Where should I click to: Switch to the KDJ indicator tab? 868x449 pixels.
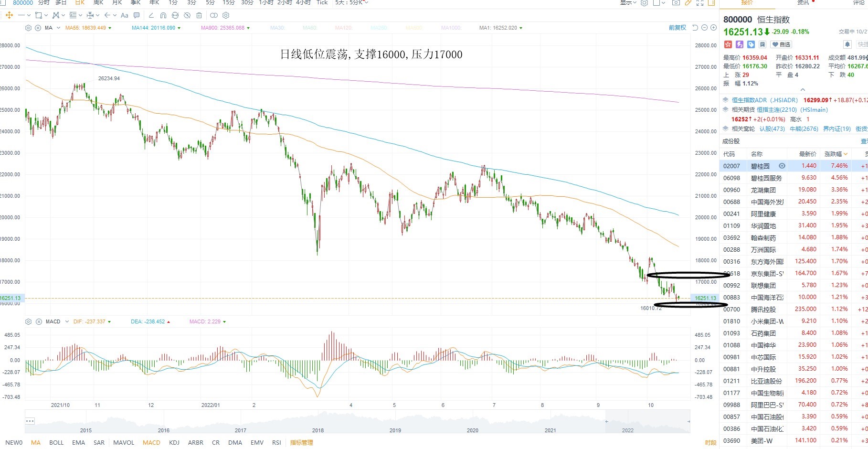[x=174, y=442]
